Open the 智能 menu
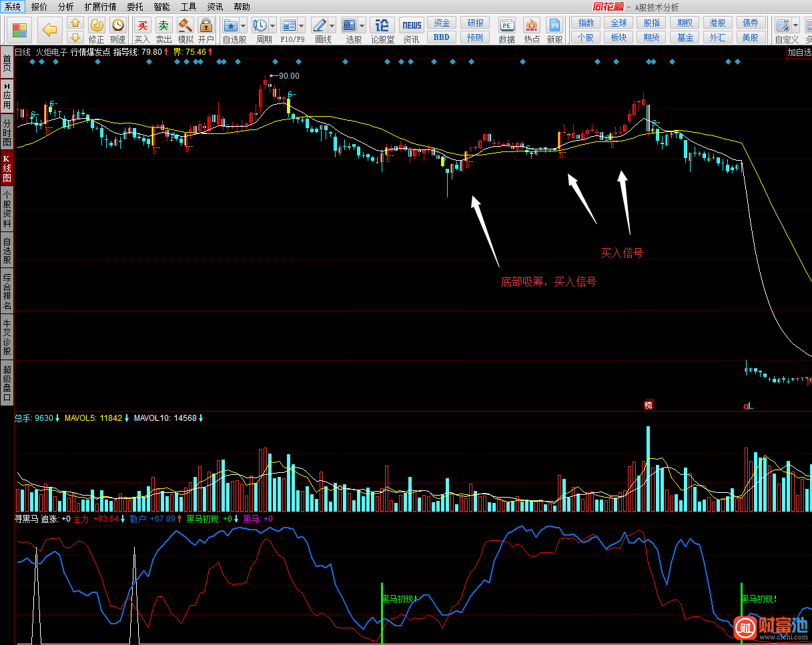The height and width of the screenshot is (645, 812). tap(161, 7)
